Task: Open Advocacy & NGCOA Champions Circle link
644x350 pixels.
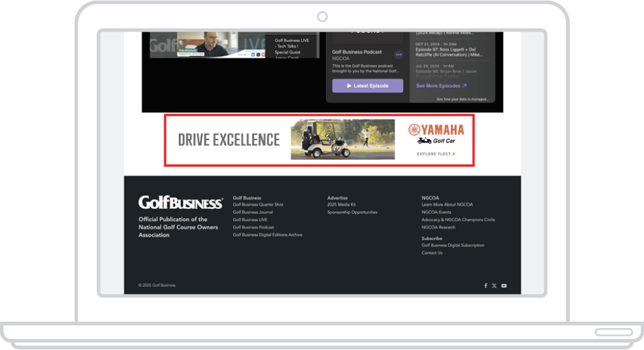Action: (458, 220)
